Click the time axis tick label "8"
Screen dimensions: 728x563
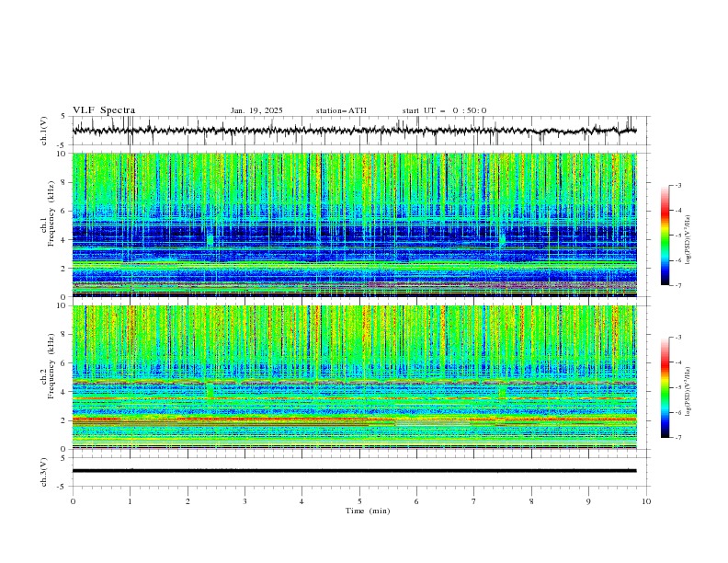(x=531, y=501)
